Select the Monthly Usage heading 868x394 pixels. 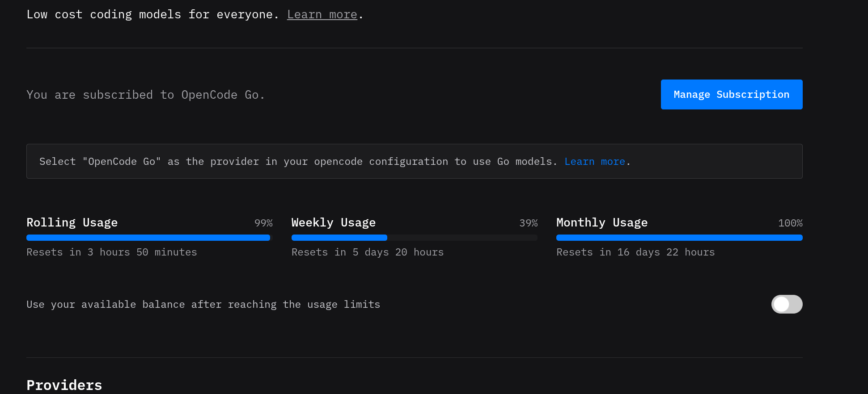point(602,222)
